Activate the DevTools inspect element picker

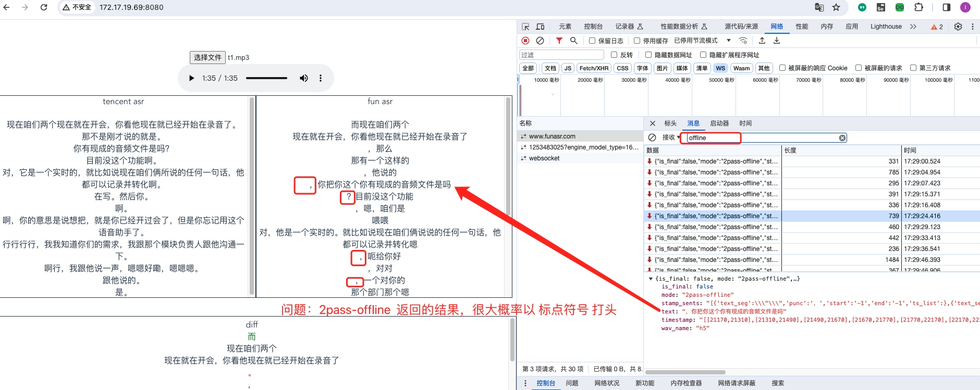pyautogui.click(x=525, y=27)
